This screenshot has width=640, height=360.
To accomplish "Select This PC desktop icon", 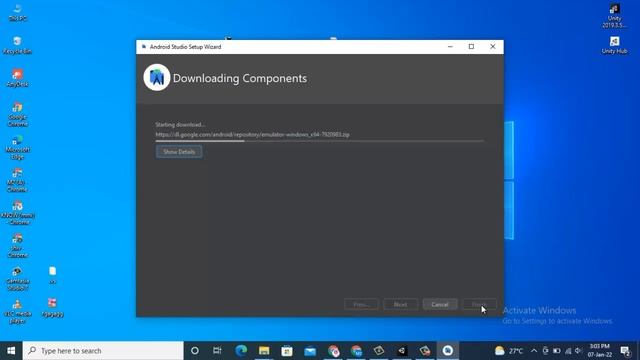I will point(18,12).
